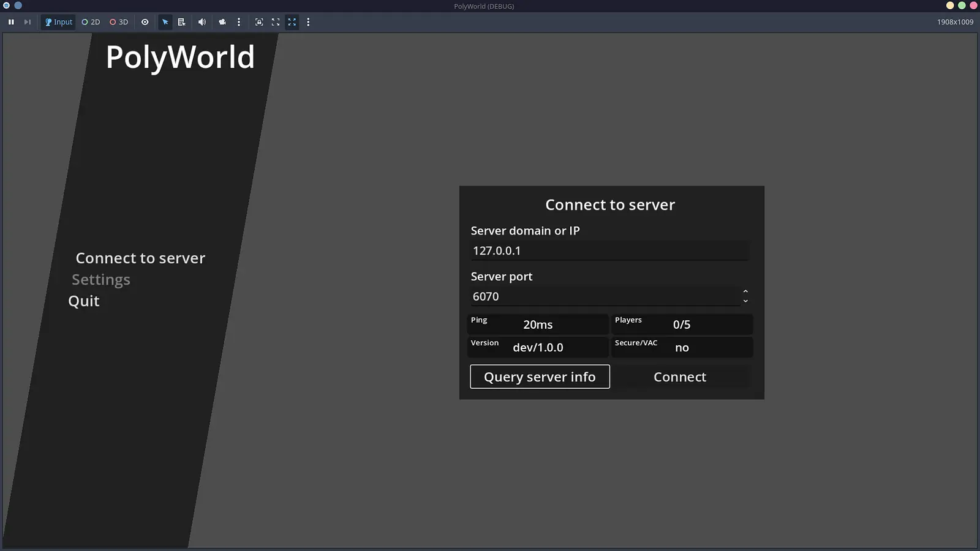Click the server IP address field
This screenshot has height=551, width=980.
609,250
